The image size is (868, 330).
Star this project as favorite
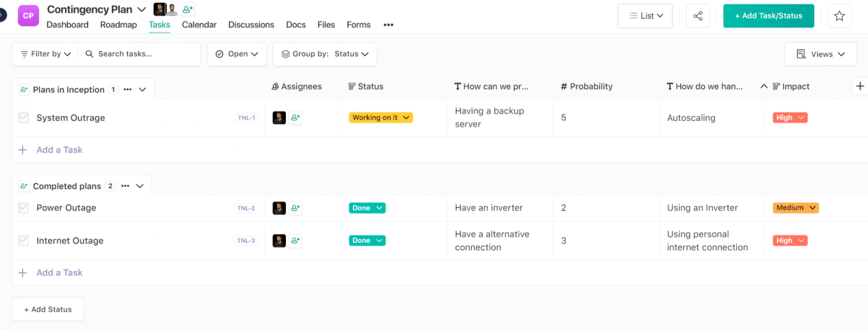pos(839,16)
